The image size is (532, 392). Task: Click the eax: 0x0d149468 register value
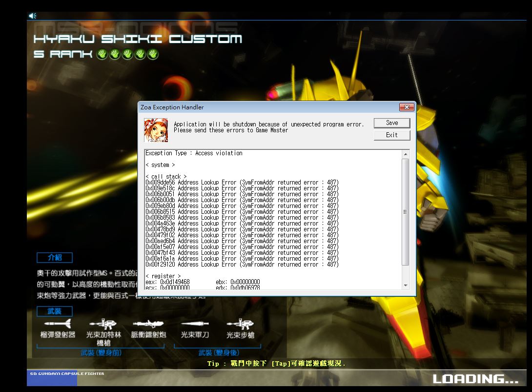pyautogui.click(x=167, y=282)
